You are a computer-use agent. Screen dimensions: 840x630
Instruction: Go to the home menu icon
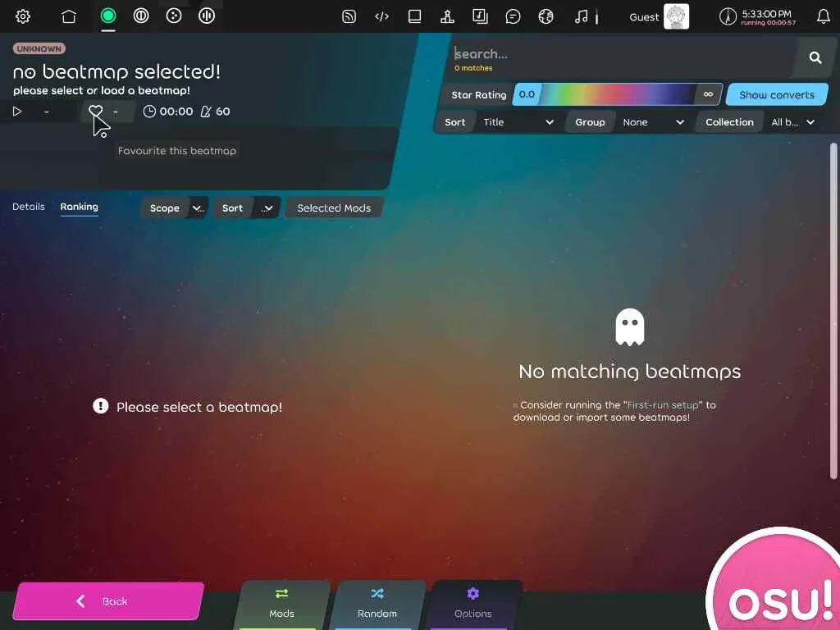69,16
